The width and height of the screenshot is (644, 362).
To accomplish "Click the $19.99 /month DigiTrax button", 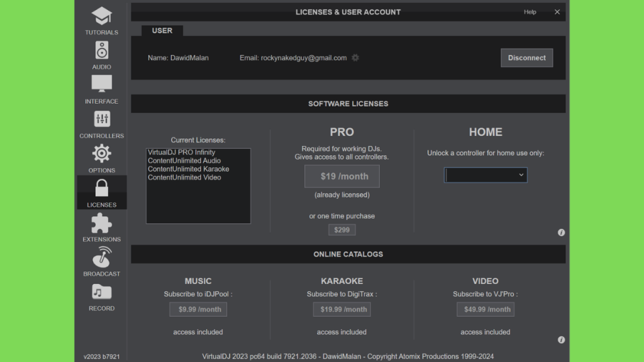I will [x=341, y=309].
